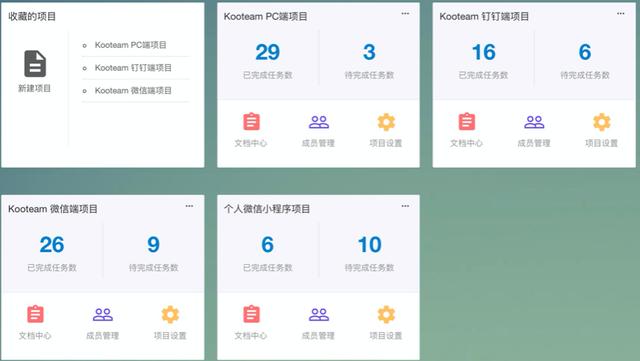Image resolution: width=640 pixels, height=361 pixels.
Task: Open the more menu on 个人微信小程序项目 card
Action: click(405, 206)
